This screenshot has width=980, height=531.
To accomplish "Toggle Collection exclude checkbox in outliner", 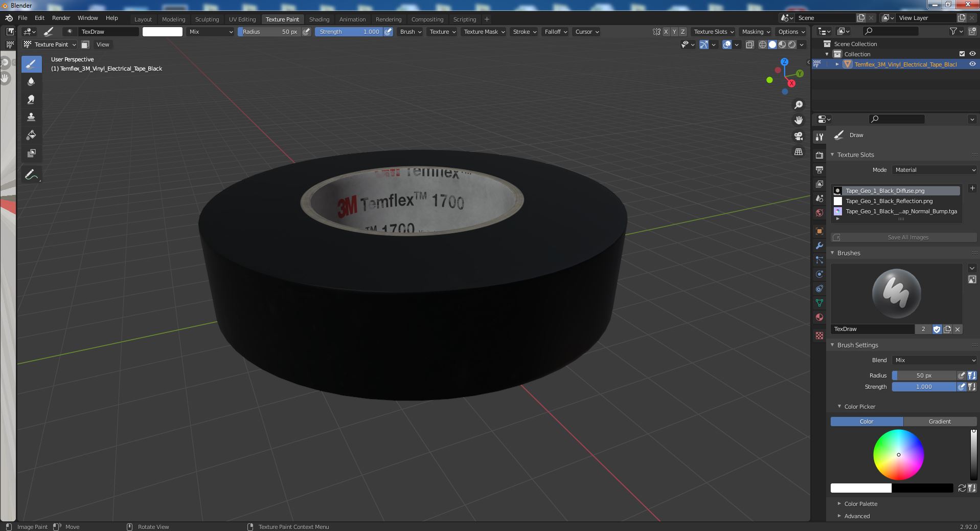I will coord(962,54).
